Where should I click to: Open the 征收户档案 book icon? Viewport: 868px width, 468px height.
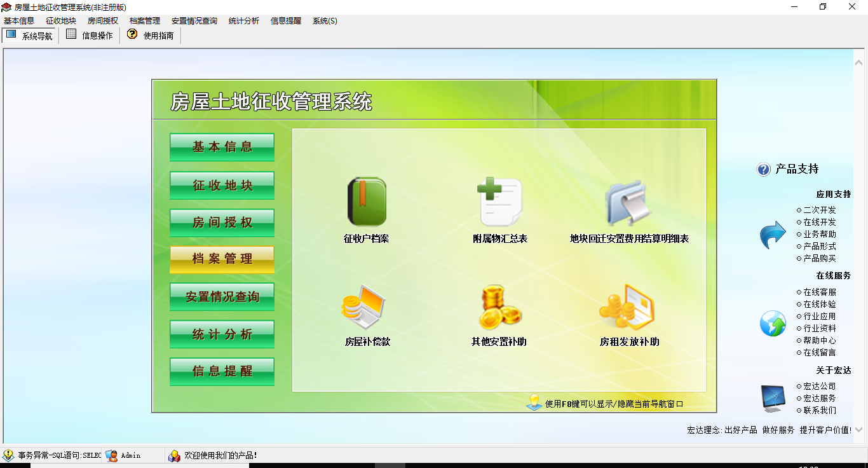(x=367, y=202)
